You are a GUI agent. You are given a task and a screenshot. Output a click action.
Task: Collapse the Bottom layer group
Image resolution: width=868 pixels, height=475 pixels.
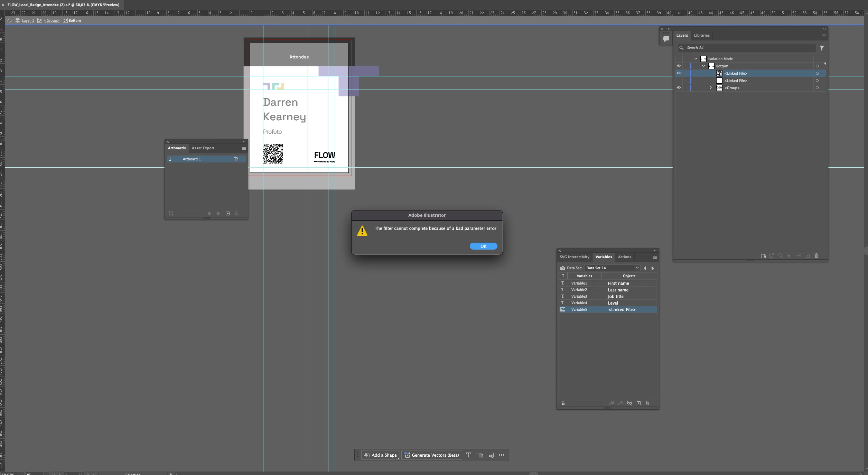(703, 66)
